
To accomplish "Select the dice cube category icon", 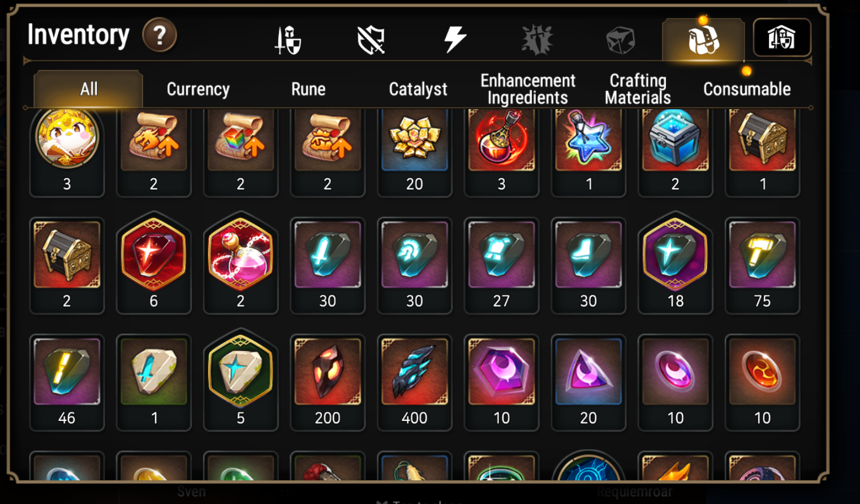I will click(x=621, y=40).
